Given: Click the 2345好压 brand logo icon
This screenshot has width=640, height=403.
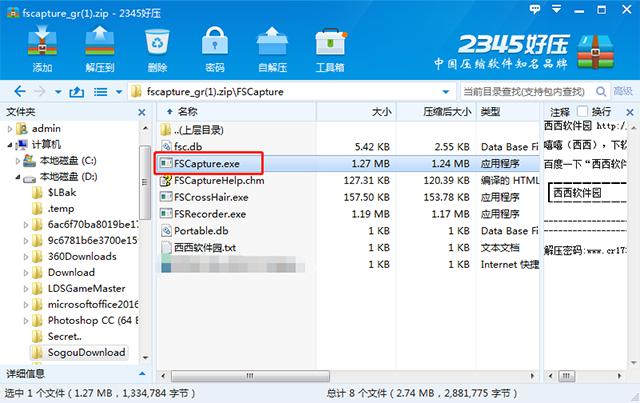Looking at the screenshot, I should [596, 52].
